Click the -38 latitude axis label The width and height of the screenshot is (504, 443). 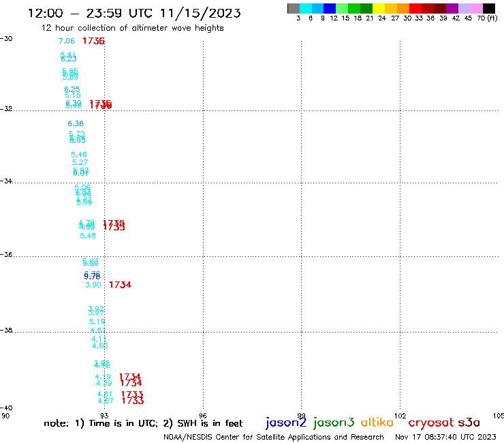click(6, 330)
